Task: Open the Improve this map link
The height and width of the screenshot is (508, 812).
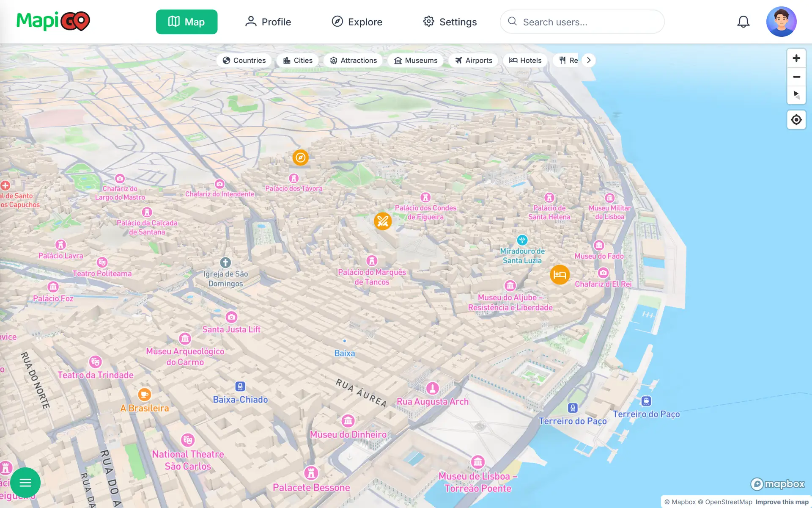Action: click(x=782, y=502)
